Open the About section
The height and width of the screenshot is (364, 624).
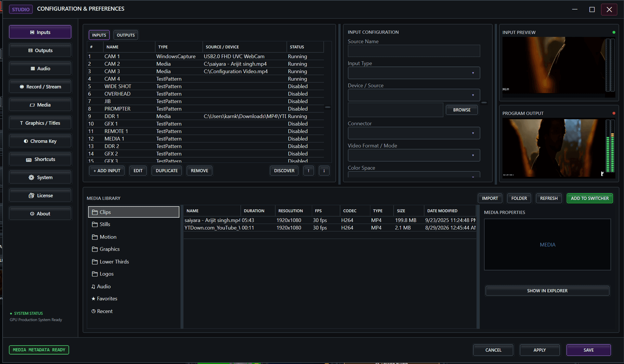40,214
